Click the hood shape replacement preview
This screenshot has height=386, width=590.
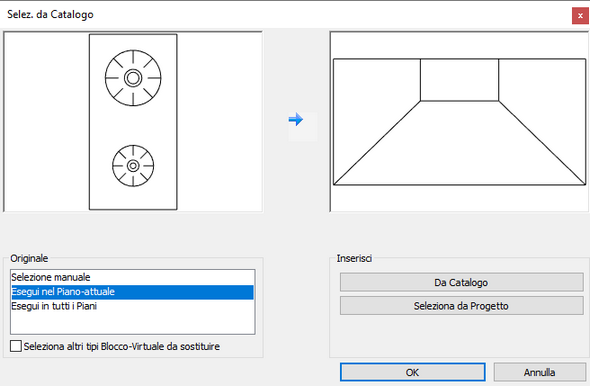(459, 122)
